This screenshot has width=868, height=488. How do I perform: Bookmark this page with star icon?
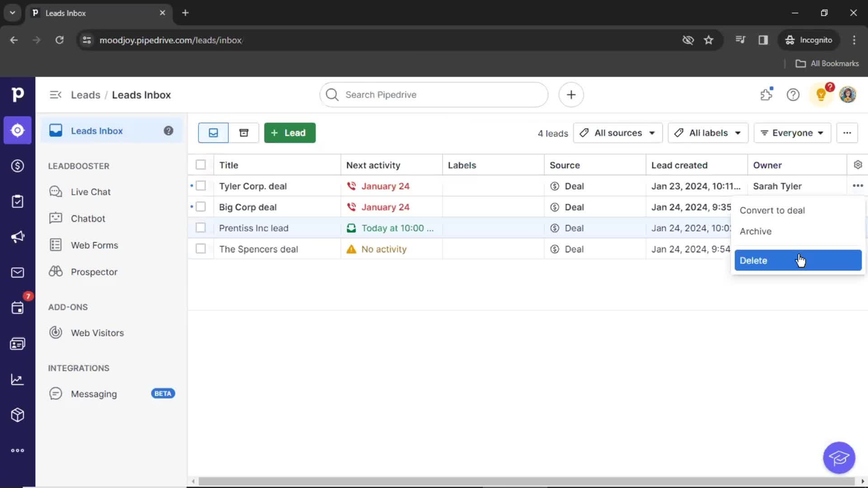pos(708,40)
